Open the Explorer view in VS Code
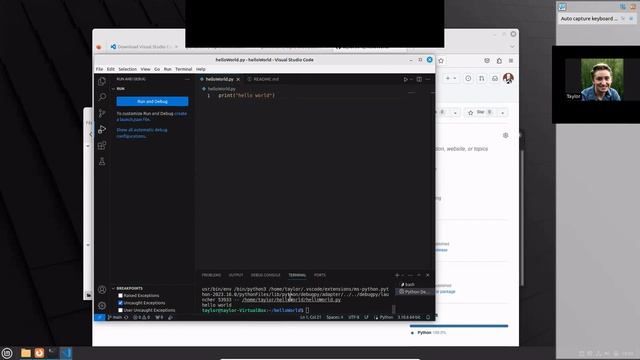The image size is (640, 360). coord(102,81)
